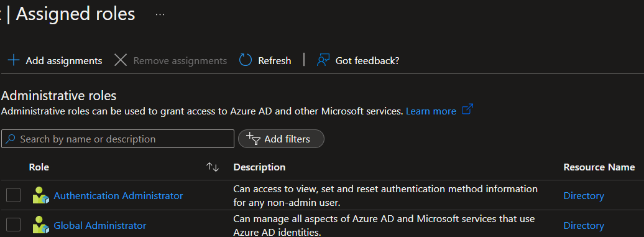Click the Global Administrator role icon
The image size is (644, 237).
(40, 226)
